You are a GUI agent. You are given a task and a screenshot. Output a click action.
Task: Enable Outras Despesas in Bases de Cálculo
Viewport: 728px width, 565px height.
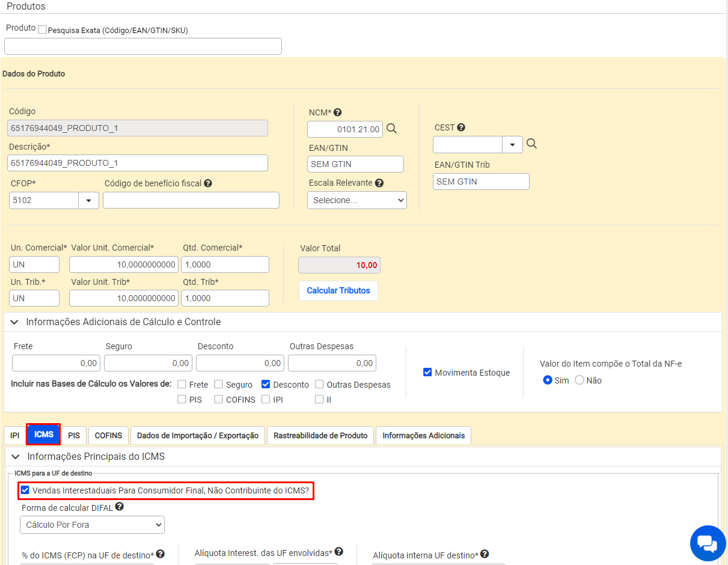click(x=319, y=384)
